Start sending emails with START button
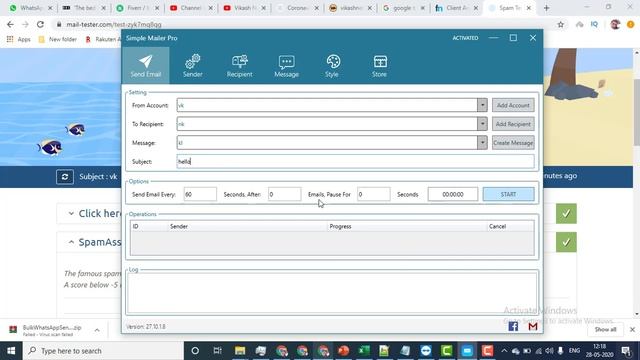640x360 pixels. (x=509, y=194)
